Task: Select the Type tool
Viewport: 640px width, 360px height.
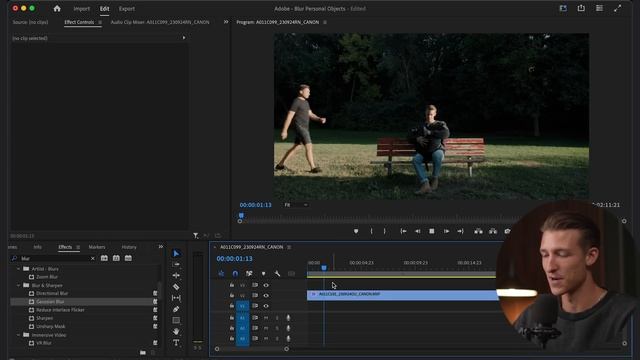Action: pyautogui.click(x=176, y=342)
